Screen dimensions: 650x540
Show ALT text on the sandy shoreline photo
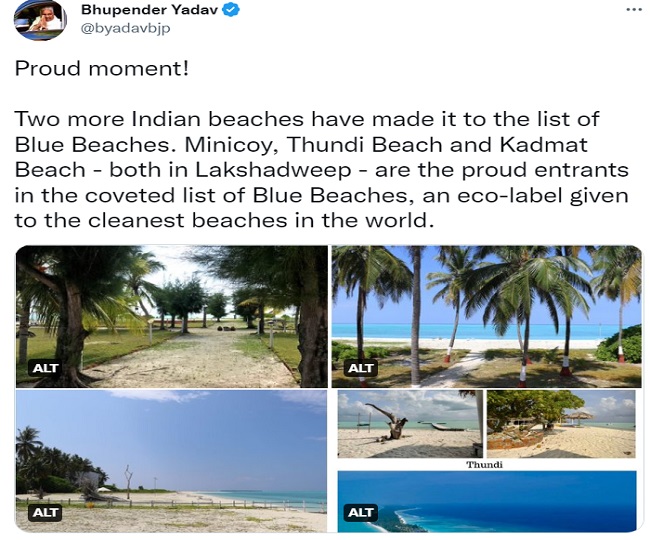(45, 512)
